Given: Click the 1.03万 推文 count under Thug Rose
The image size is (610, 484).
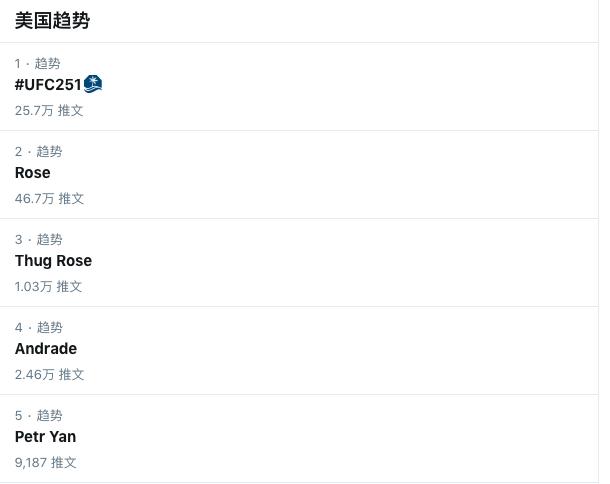Looking at the screenshot, I should [x=48, y=286].
